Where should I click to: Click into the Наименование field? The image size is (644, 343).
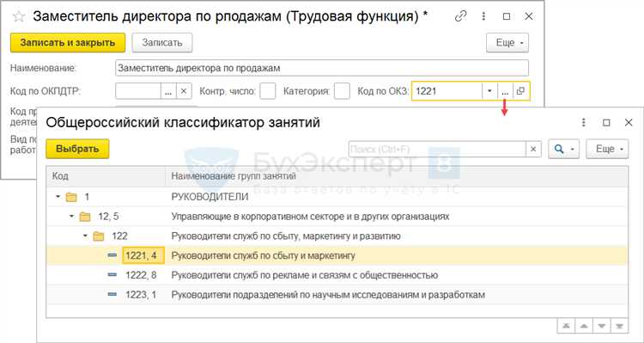(x=322, y=68)
